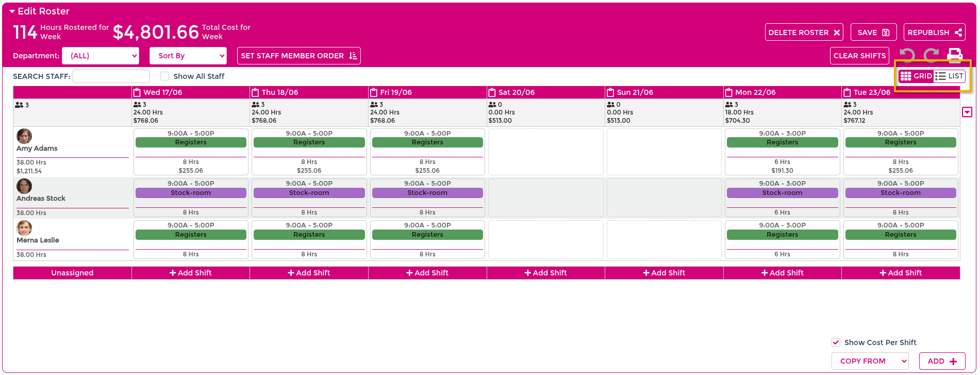Focus the Search Staff input field
The width and height of the screenshot is (980, 375).
tap(111, 76)
